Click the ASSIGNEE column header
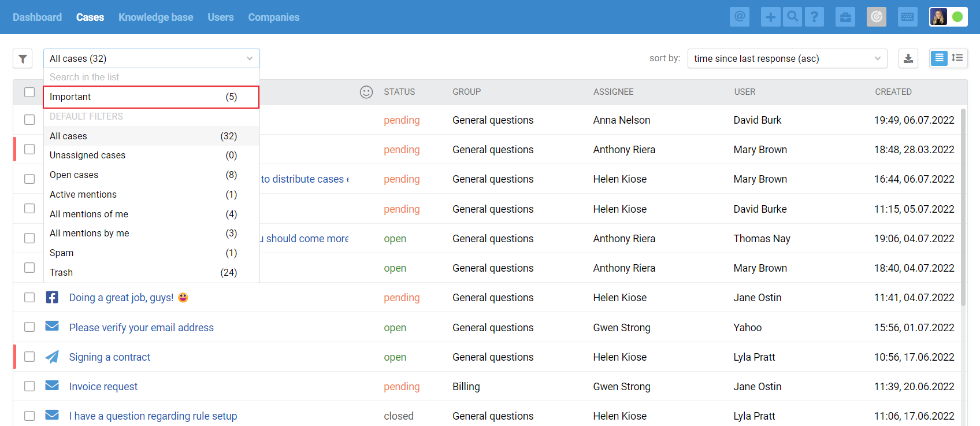980x426 pixels. click(x=613, y=92)
